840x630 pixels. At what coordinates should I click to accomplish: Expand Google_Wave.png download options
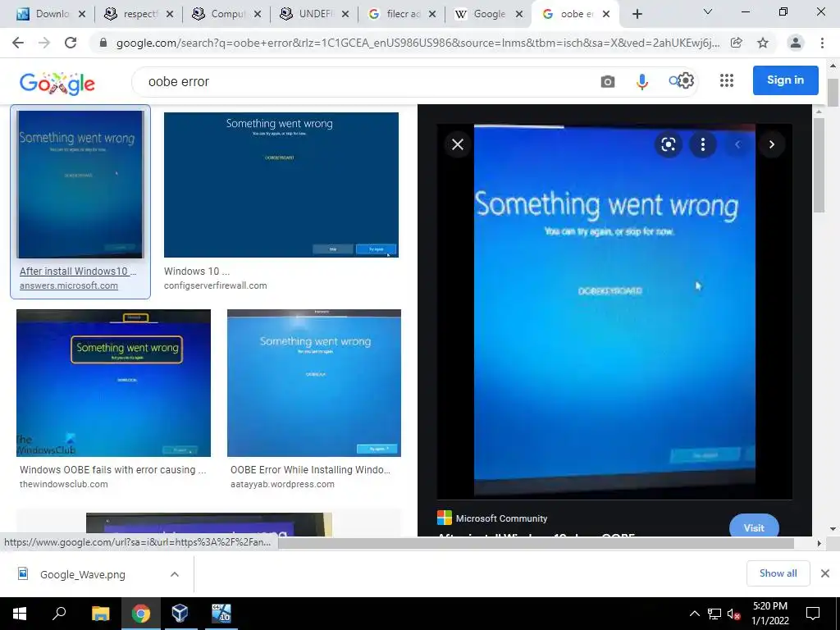175,574
